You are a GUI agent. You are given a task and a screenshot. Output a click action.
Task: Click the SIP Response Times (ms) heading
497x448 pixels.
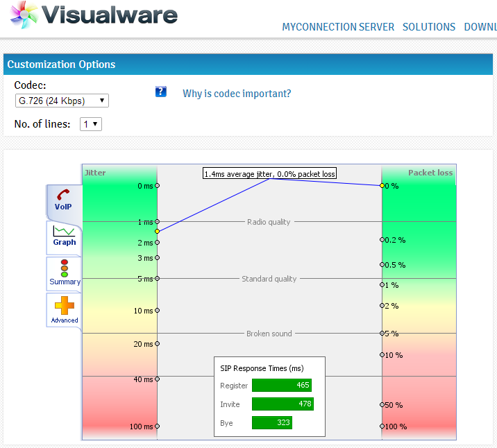coord(262,368)
